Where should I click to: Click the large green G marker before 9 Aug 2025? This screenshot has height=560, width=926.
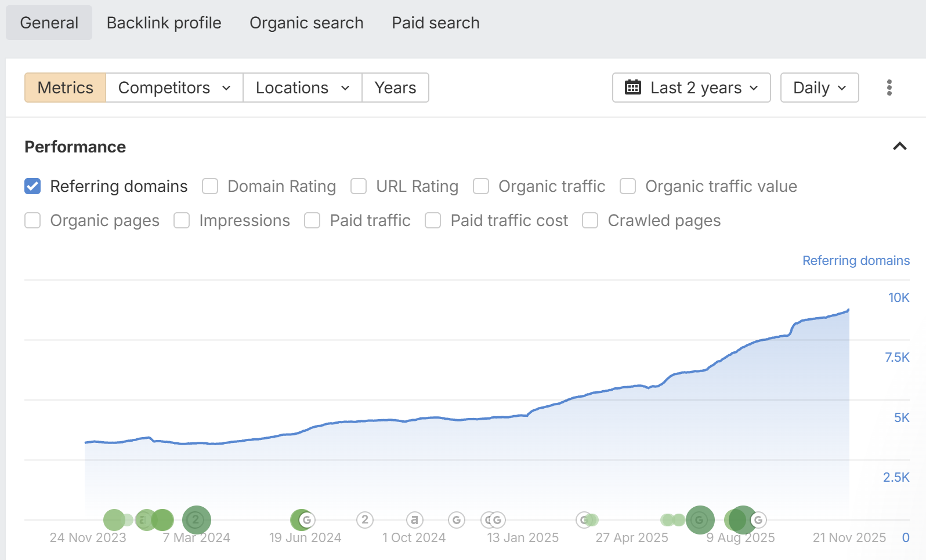(x=700, y=520)
